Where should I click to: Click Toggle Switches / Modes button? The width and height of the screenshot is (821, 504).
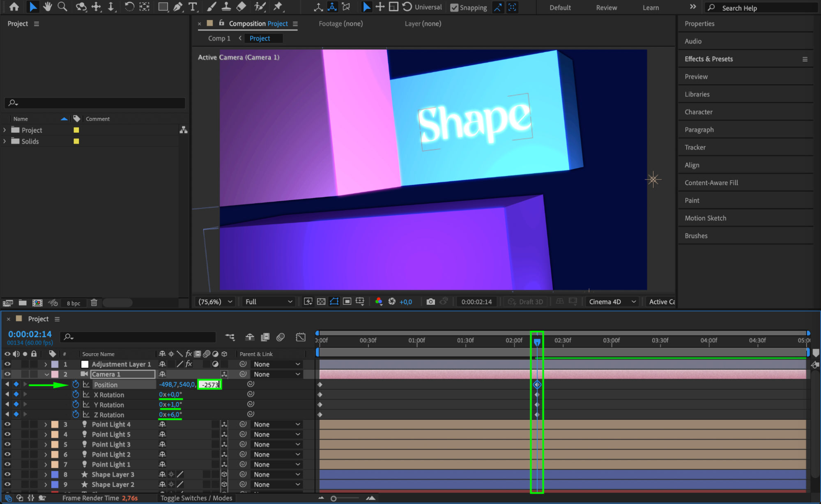click(x=196, y=498)
